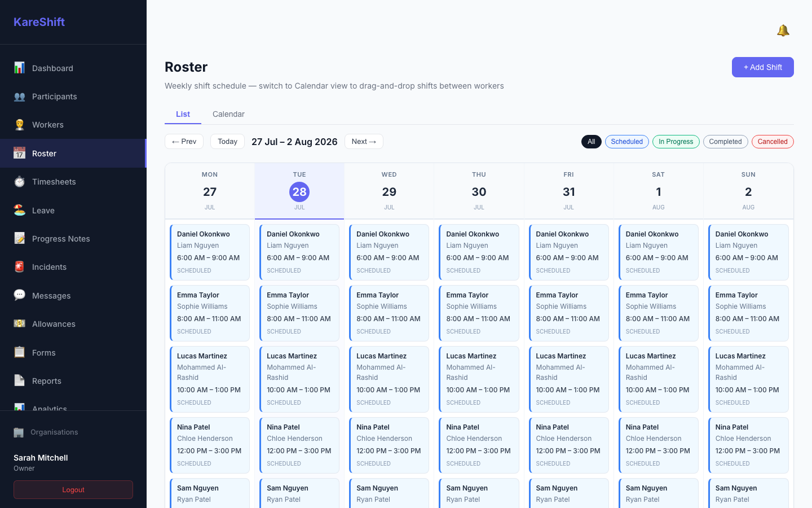Open Sunday's Nina Patel shift card

748,445
